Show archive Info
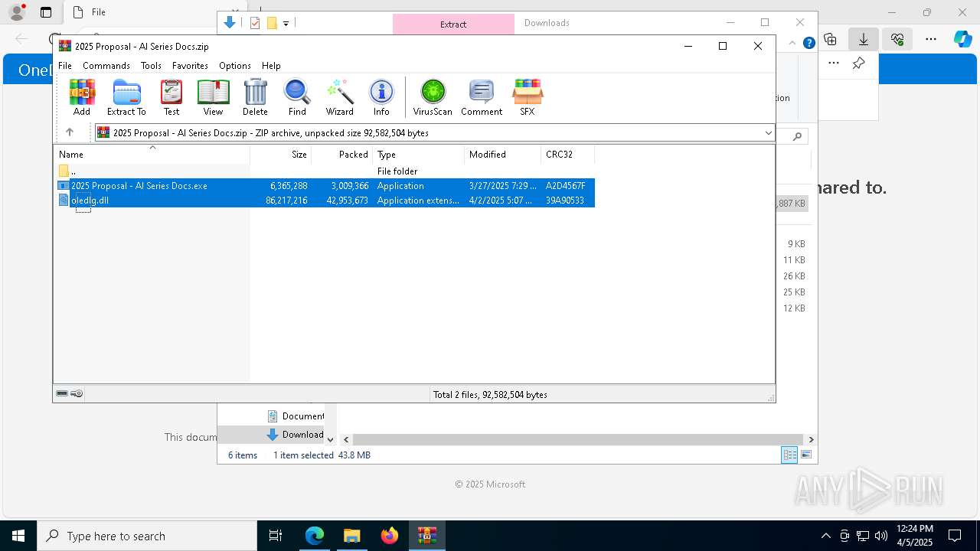980x551 pixels. (x=381, y=97)
